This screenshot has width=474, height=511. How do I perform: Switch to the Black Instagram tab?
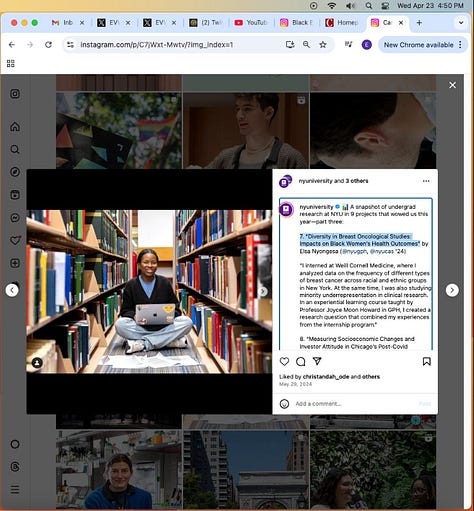coord(297,23)
